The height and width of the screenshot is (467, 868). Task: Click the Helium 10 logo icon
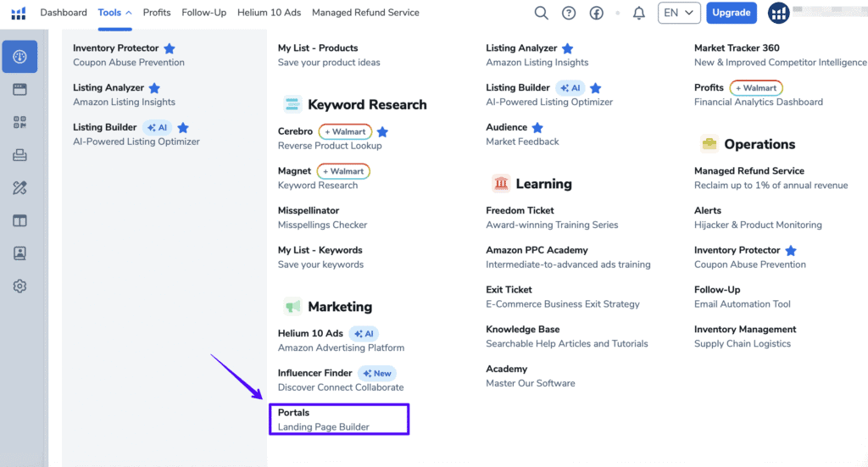[18, 13]
